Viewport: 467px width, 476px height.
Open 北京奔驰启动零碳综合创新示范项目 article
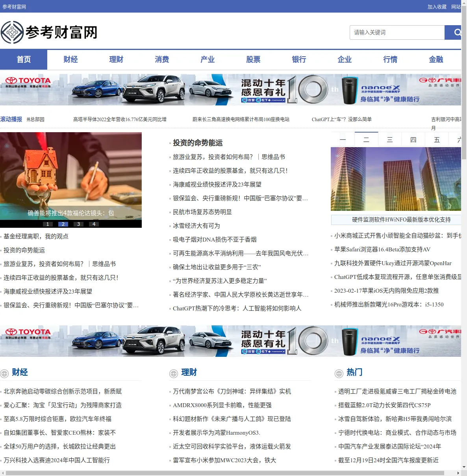tap(63, 391)
